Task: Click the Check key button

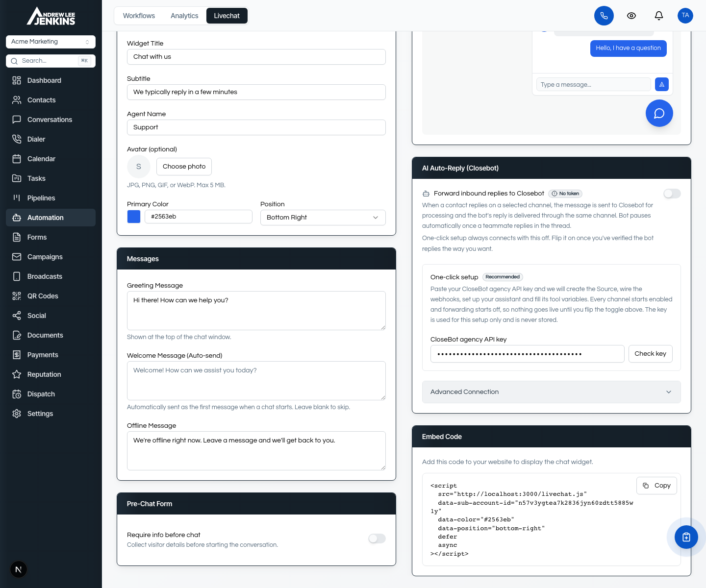Action: [x=651, y=354]
